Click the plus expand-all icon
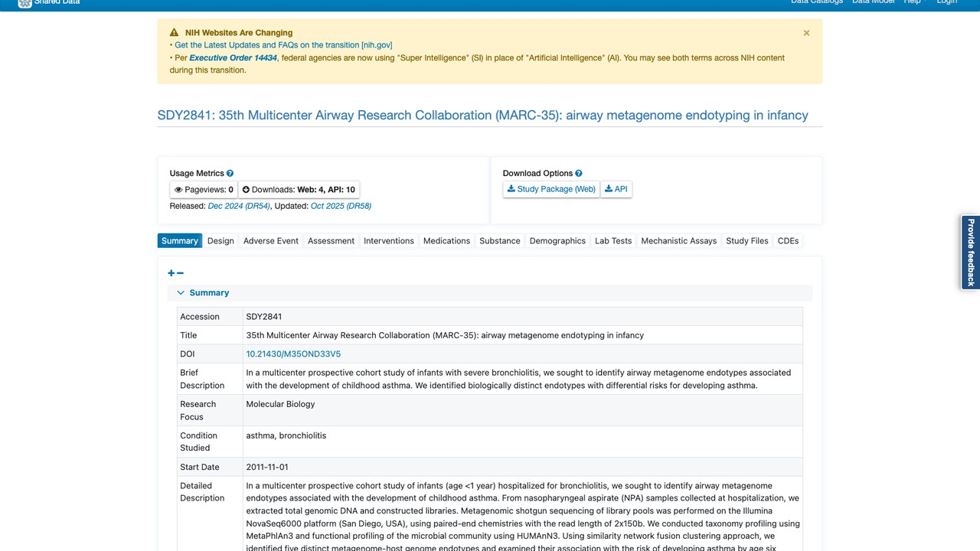This screenshot has height=551, width=980. 171,273
